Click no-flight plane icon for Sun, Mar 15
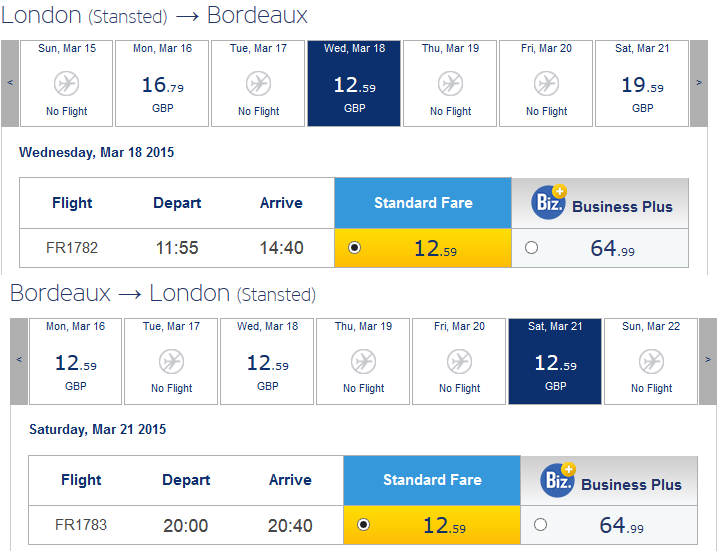 pyautogui.click(x=66, y=84)
